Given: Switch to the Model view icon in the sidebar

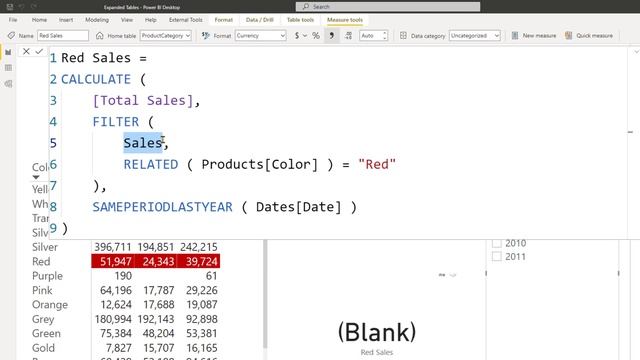Looking at the screenshot, I should [8, 84].
